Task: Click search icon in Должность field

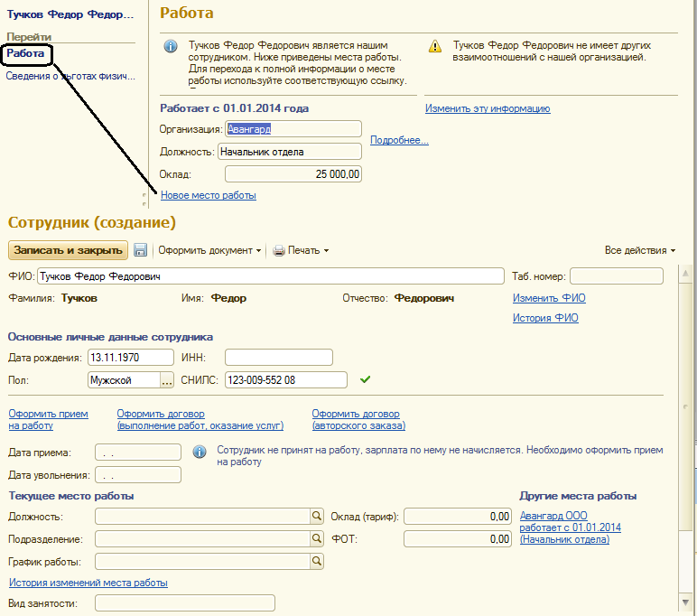Action: (x=317, y=516)
